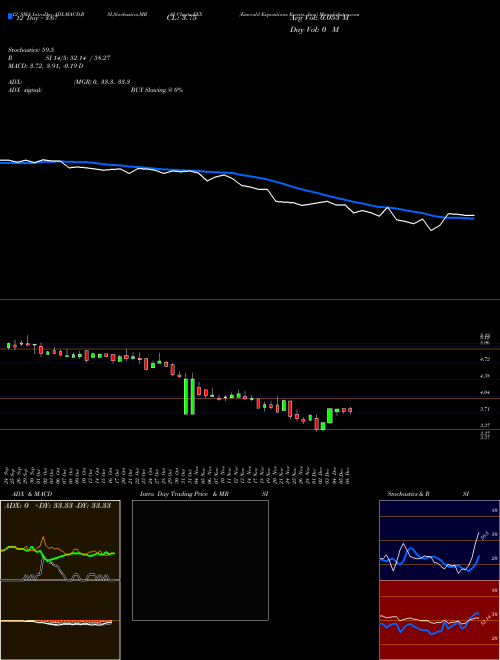Click the last red candlestick on the chart
The height and width of the screenshot is (660, 500).
350,410
